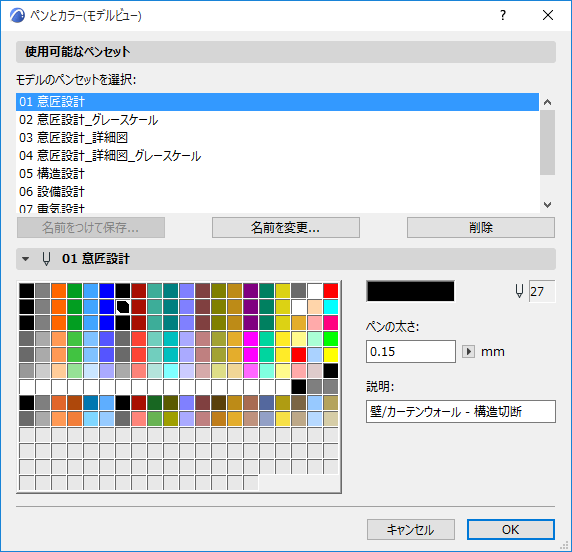Open the large black pen color preview swatch
Screen dimensions: 572x552
pos(410,291)
